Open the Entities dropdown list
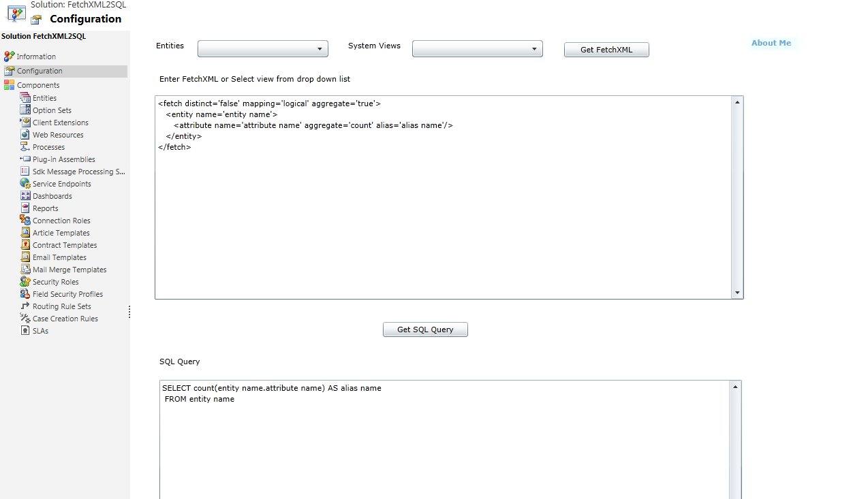 tap(262, 48)
